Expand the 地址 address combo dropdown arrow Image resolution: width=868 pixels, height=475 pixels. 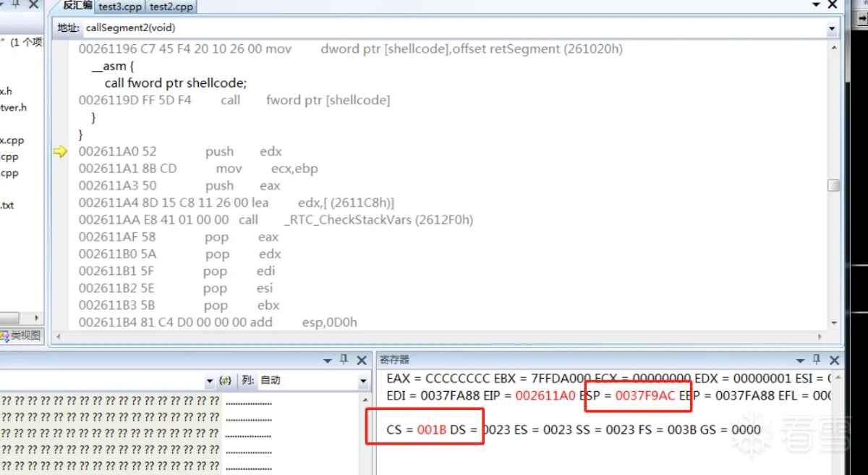[832, 28]
